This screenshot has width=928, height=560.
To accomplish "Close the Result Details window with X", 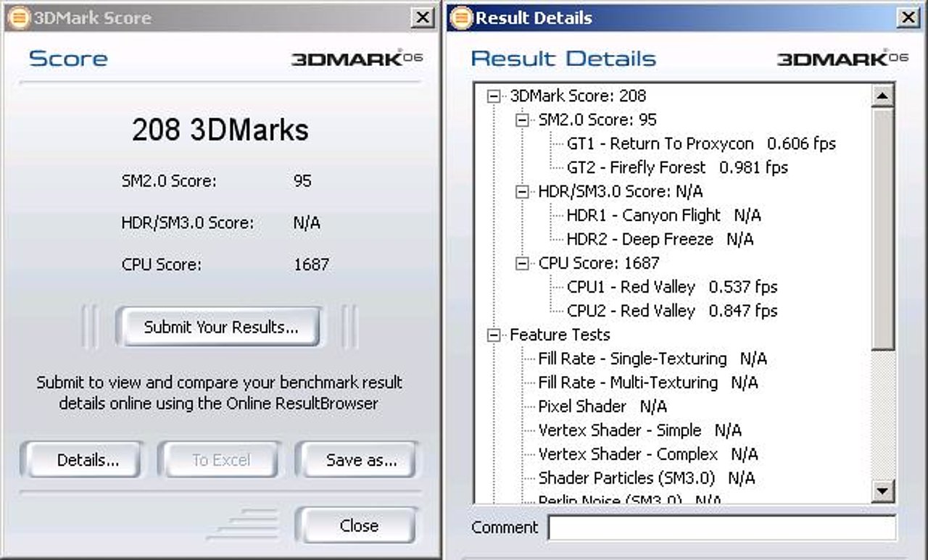I will (908, 18).
